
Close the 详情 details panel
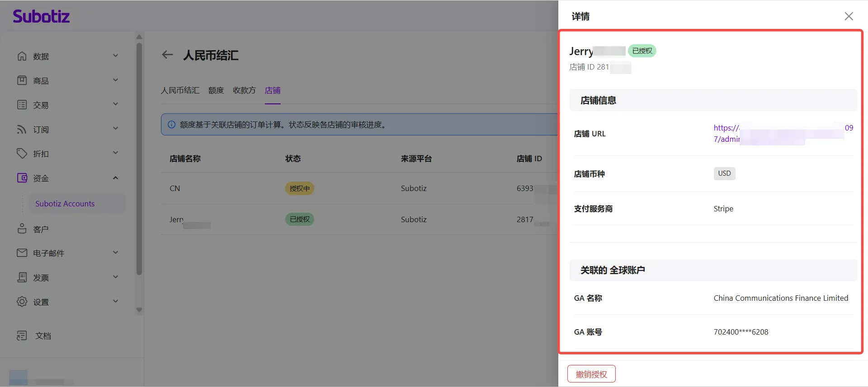(849, 16)
